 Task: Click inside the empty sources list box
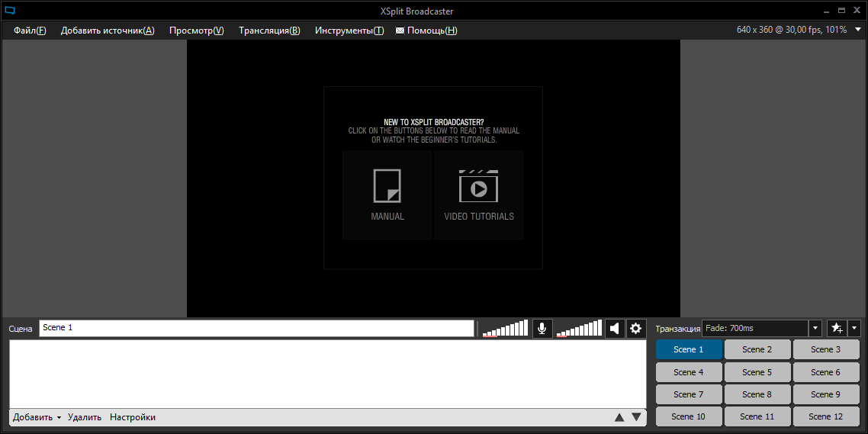click(x=328, y=375)
